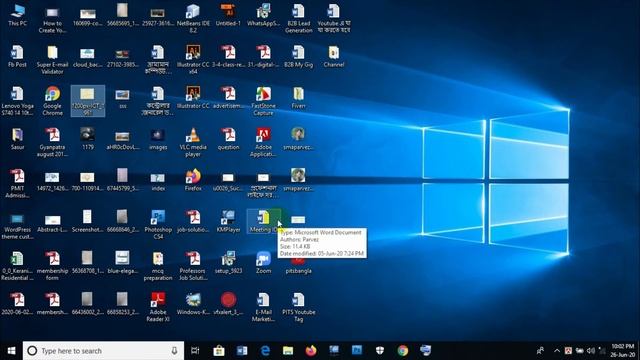Viewport: 640px width, 360px height.
Task: Select the mcq preparation icon
Action: coord(158,266)
